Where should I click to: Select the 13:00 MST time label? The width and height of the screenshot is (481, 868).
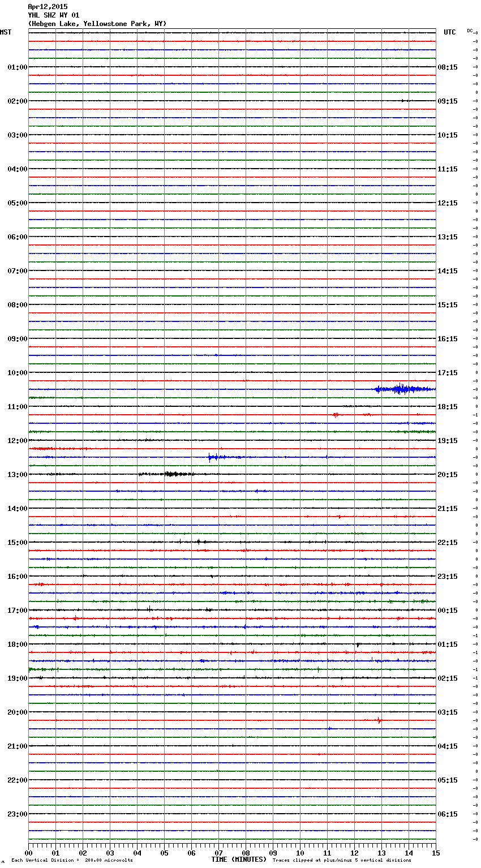pyautogui.click(x=18, y=475)
